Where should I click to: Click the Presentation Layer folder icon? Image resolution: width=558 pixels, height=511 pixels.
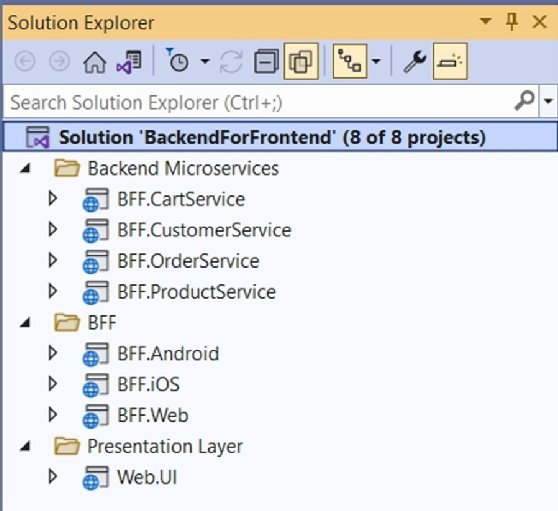tap(67, 446)
